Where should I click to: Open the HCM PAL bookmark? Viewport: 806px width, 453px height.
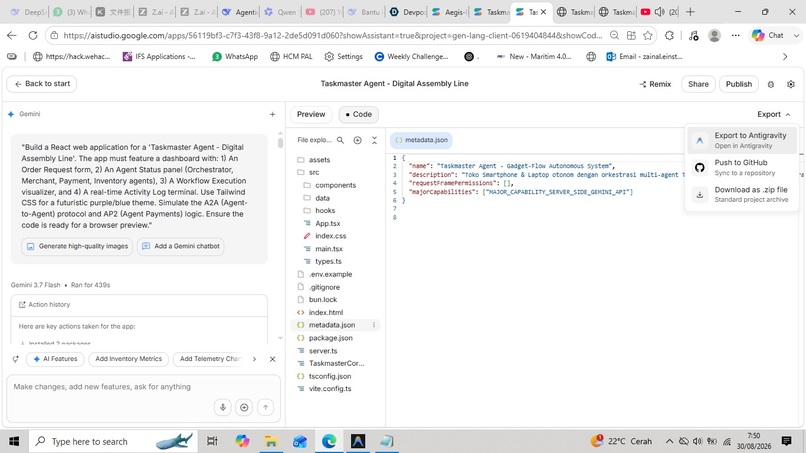point(291,57)
